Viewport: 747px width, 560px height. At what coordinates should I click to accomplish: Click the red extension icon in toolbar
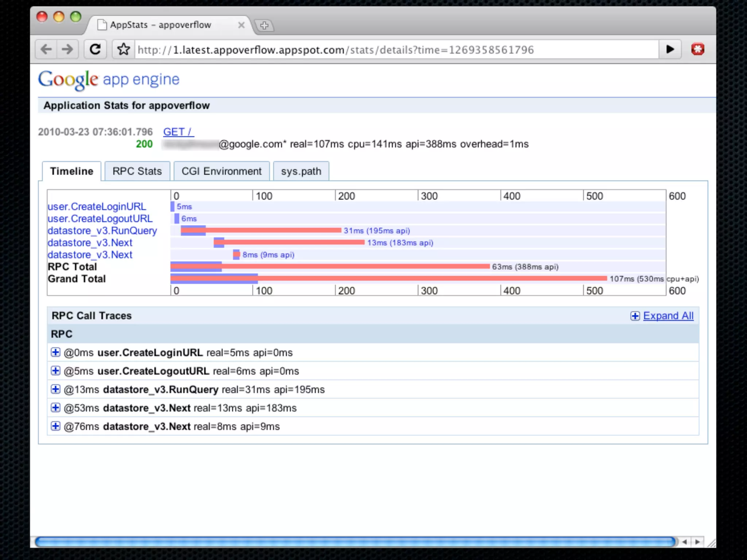[x=697, y=49]
